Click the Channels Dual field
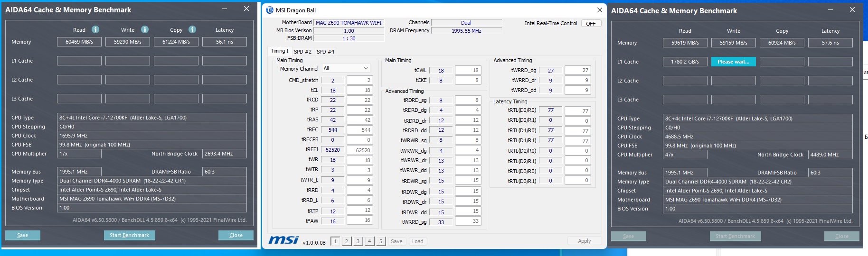This screenshot has height=256, width=868. click(x=466, y=23)
